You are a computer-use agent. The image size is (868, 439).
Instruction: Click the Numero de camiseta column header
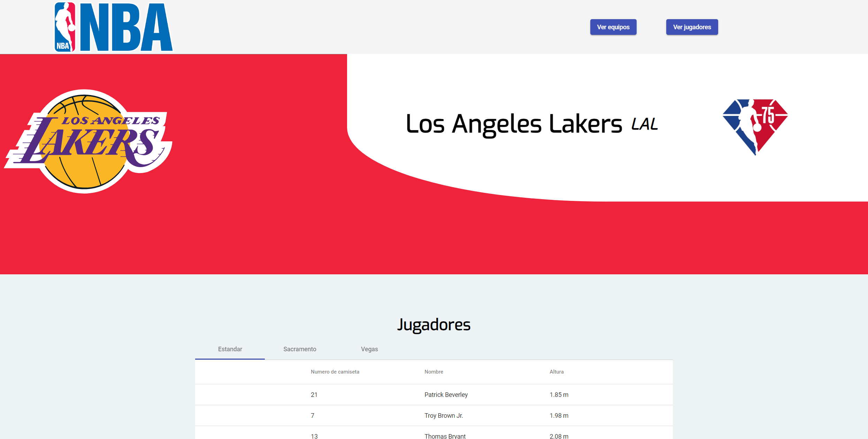coord(335,372)
